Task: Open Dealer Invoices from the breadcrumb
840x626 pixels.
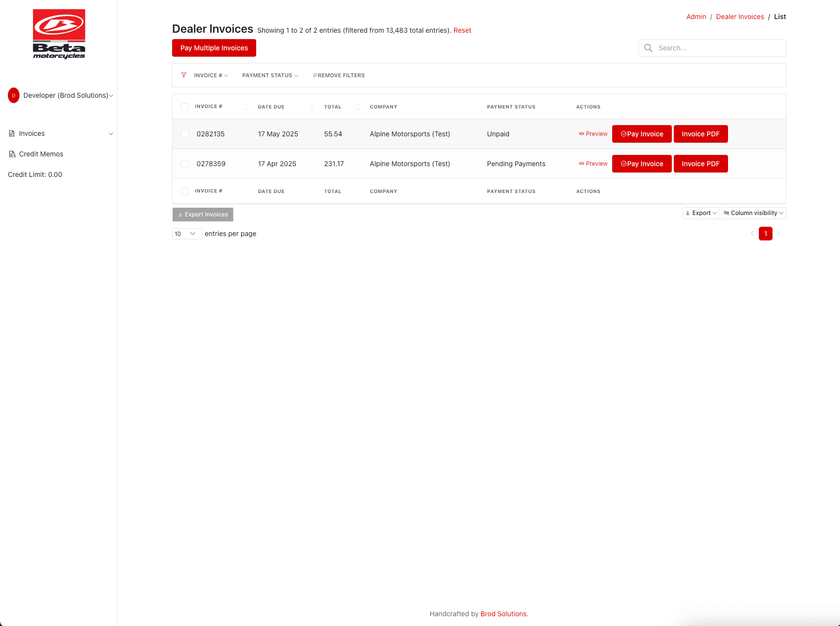Action: pos(740,17)
